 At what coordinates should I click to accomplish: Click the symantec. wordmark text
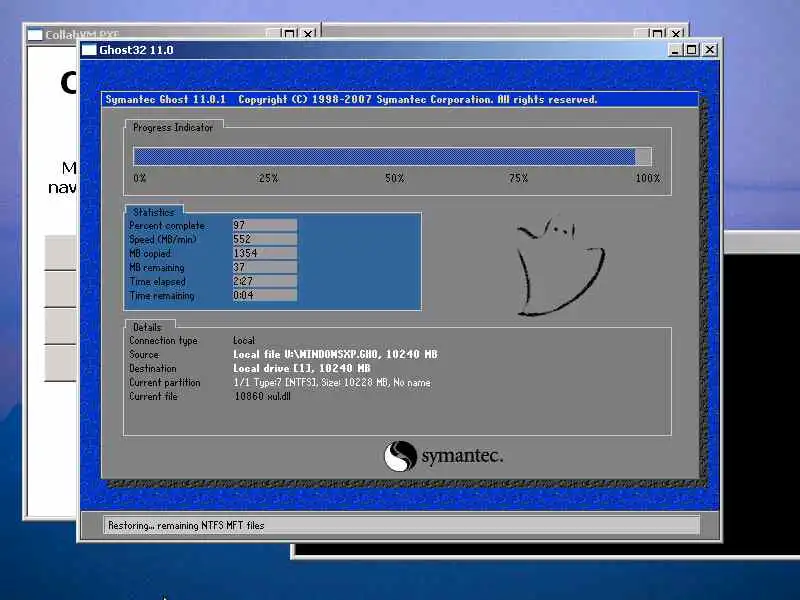click(x=462, y=455)
